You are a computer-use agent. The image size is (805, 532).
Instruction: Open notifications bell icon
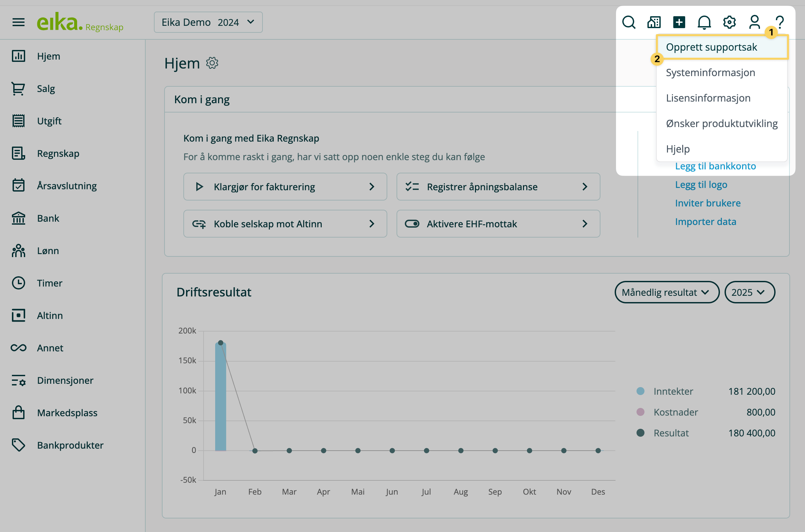point(704,22)
